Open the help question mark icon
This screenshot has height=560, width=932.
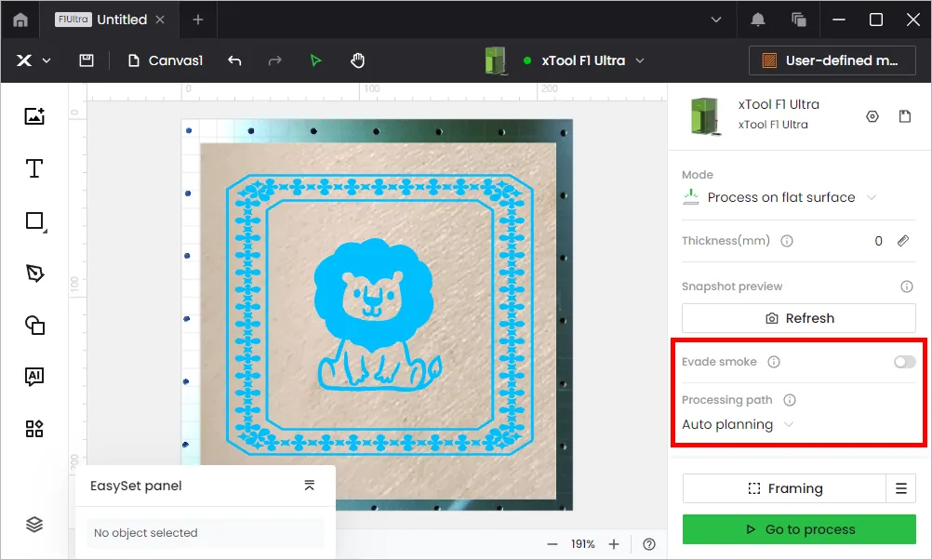649,544
